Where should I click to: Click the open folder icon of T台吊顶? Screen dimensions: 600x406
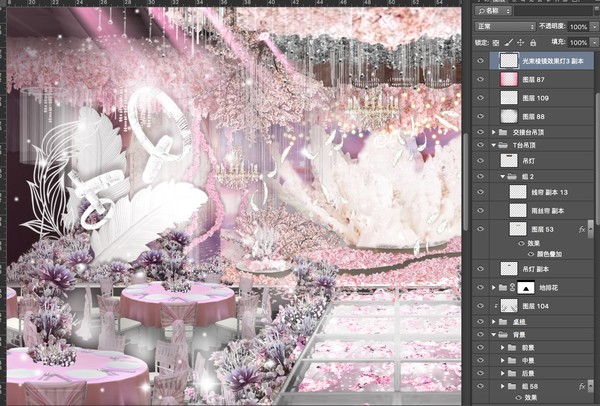tap(503, 145)
